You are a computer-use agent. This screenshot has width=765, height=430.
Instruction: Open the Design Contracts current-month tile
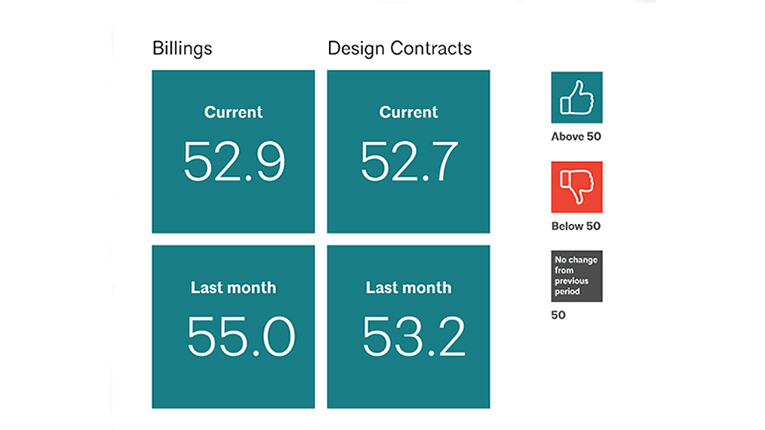[x=408, y=200]
